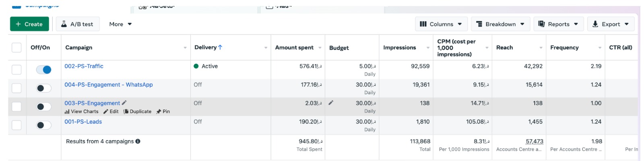Viewport: 644px width, 161px height.
Task: Select all campaigns with header checkbox
Action: [x=17, y=47]
